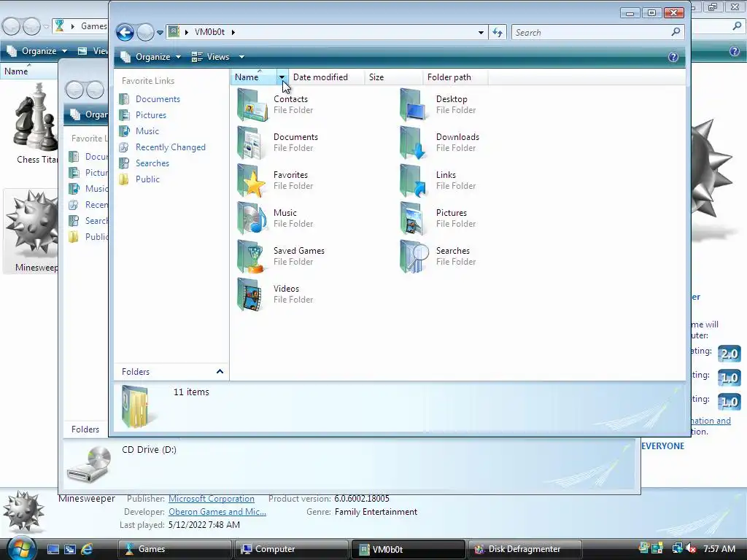This screenshot has width=747, height=560.
Task: Open the Name column filter dropdown arrow
Action: (x=282, y=77)
